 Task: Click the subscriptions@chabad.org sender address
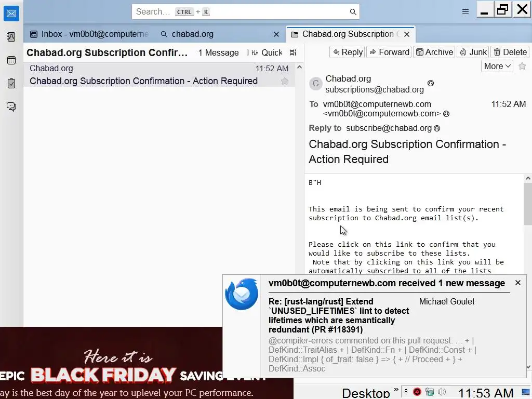pos(375,89)
